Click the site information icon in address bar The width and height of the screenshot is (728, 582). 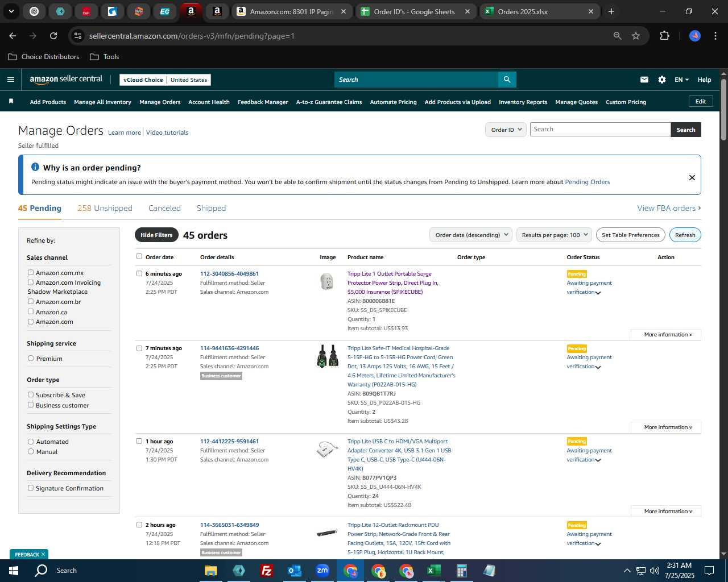pyautogui.click(x=78, y=36)
